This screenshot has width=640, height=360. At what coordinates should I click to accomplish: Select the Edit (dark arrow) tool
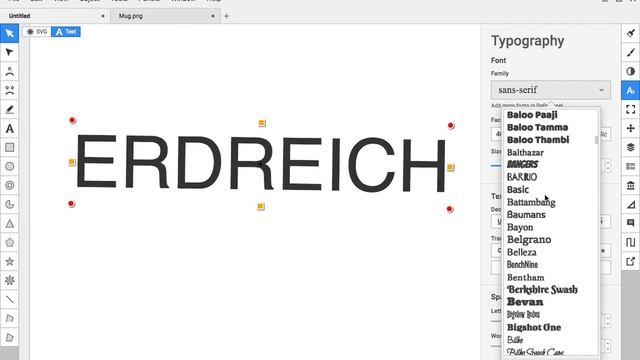[9, 52]
